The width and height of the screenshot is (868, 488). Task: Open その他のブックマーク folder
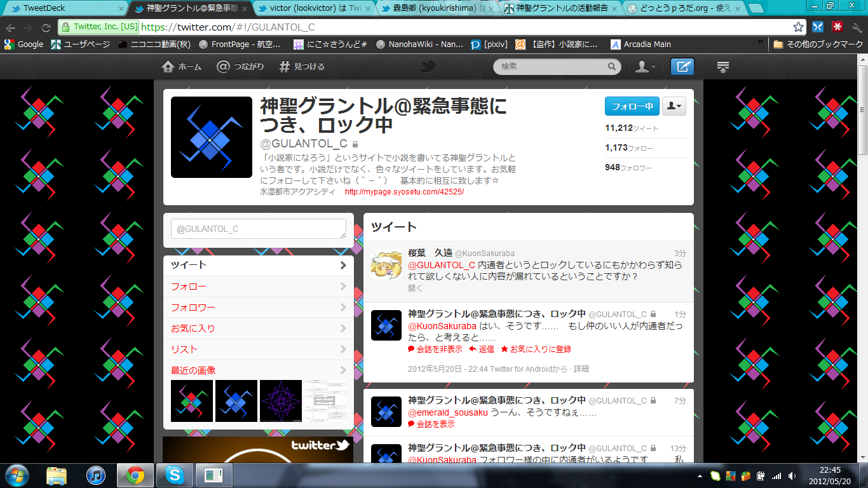click(817, 44)
